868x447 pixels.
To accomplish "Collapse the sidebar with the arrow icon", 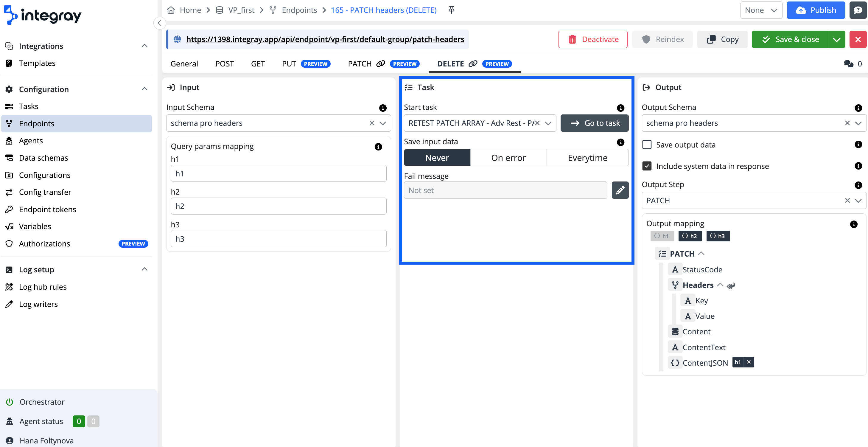I will [159, 23].
